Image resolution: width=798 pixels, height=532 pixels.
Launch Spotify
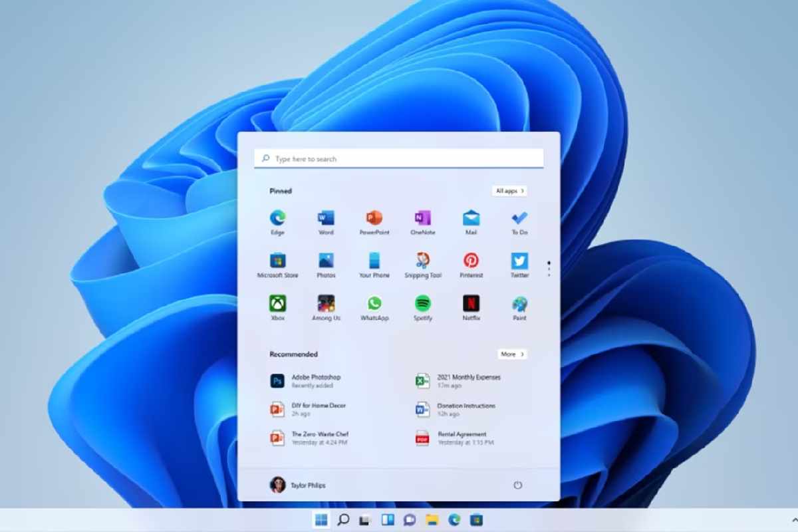(423, 308)
